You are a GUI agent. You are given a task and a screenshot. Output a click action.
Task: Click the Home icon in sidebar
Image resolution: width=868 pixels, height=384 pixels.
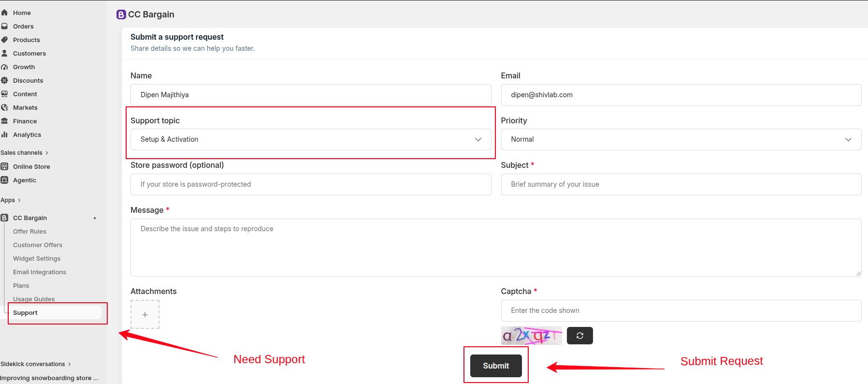(4, 13)
